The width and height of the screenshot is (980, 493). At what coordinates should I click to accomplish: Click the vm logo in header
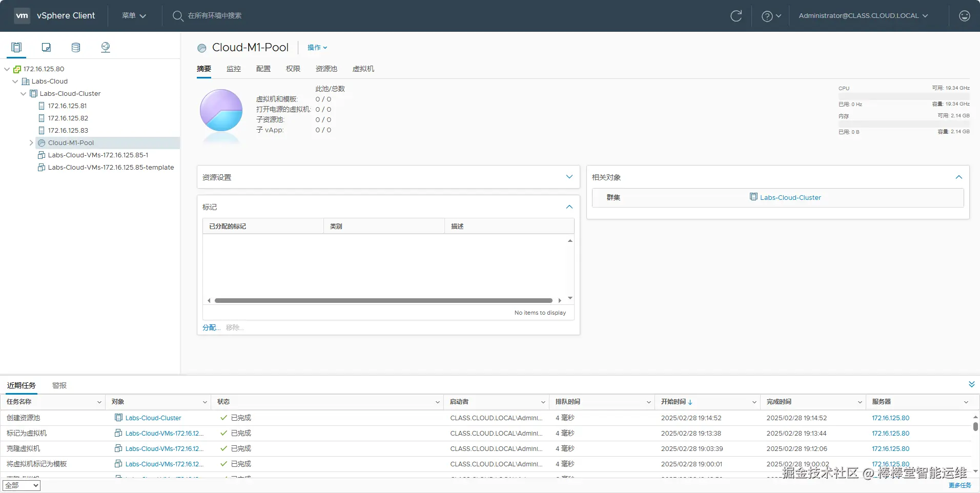(x=22, y=15)
